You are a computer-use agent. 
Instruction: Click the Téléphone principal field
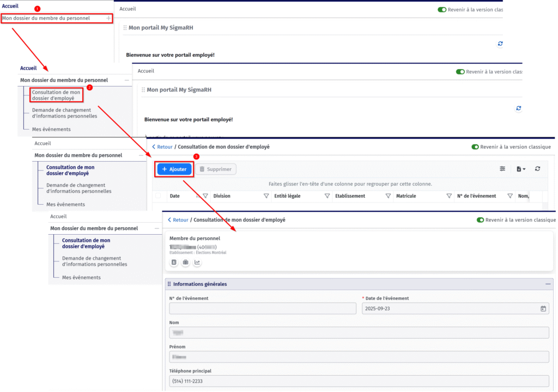point(359,381)
